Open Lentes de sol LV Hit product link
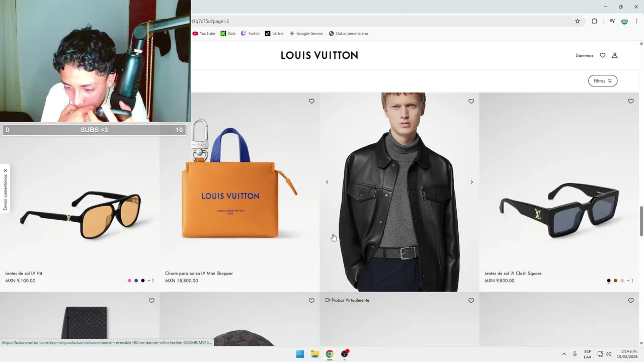 pyautogui.click(x=24, y=274)
